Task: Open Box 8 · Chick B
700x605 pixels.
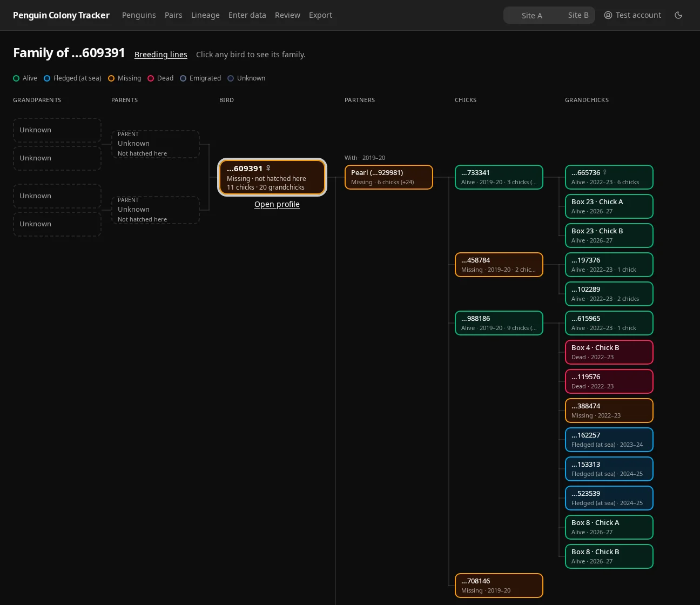Action: (x=609, y=556)
